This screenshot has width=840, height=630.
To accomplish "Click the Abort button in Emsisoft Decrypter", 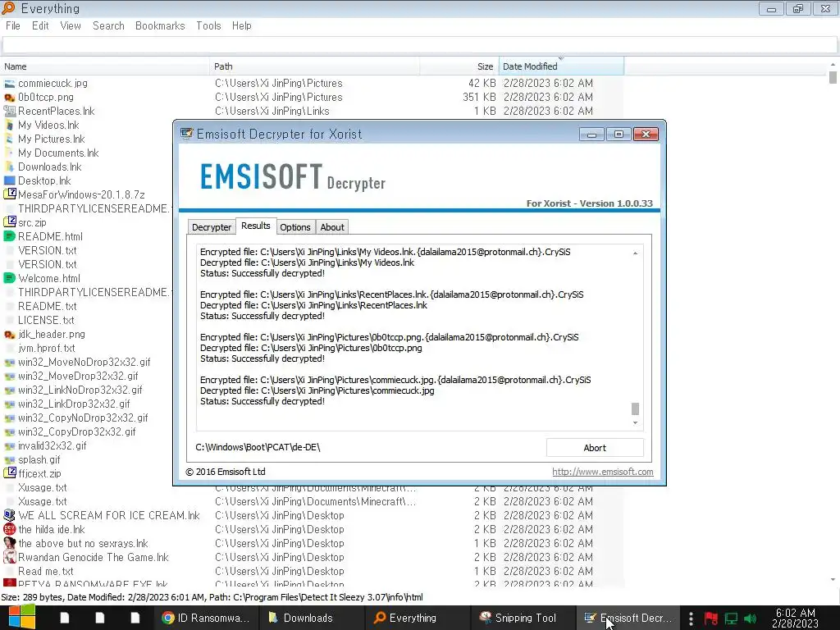I will tap(595, 448).
